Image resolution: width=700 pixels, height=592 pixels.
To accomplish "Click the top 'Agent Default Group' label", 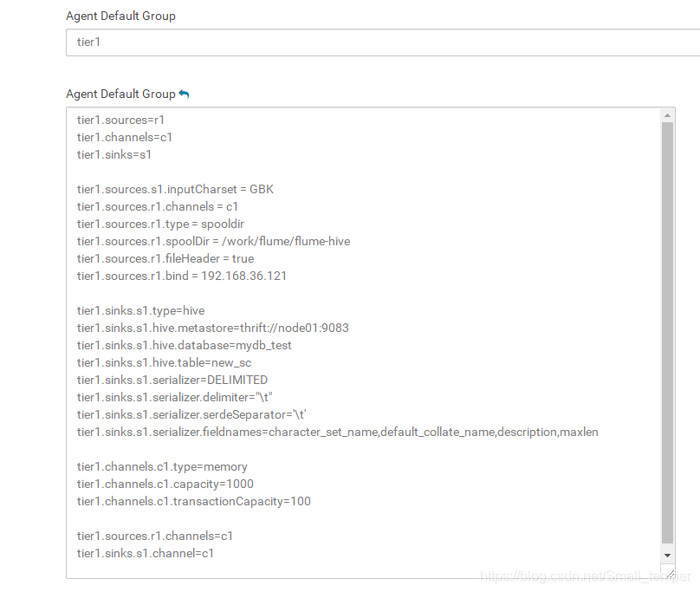I will 120,16.
